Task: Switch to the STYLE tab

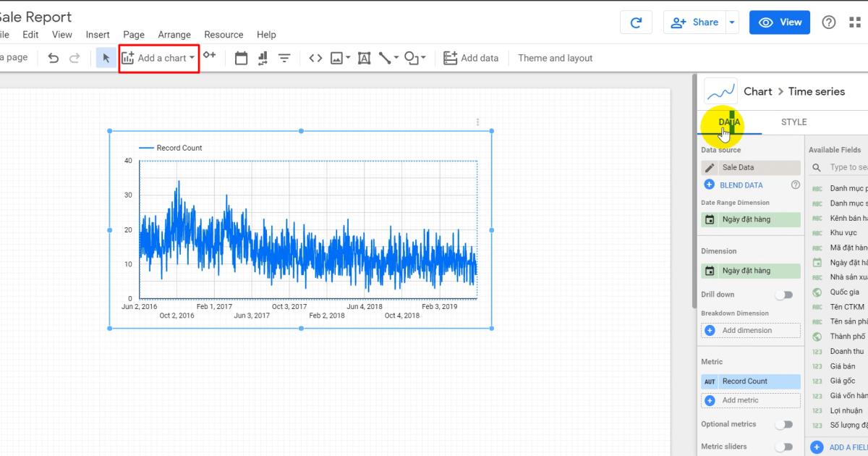Action: (793, 122)
